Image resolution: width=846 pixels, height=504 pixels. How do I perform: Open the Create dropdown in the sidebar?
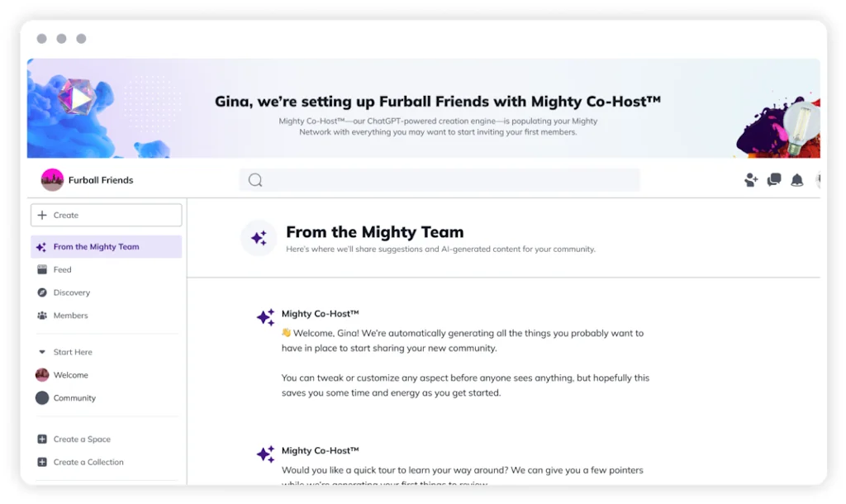(x=106, y=215)
